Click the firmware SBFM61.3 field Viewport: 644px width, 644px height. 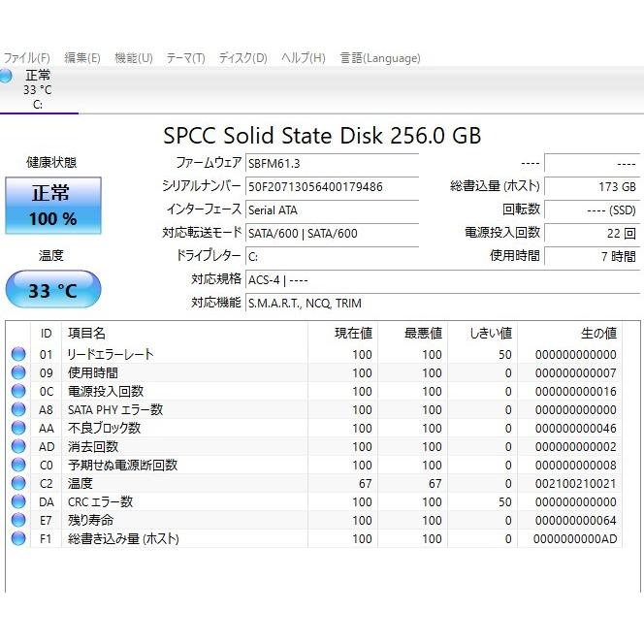[331, 163]
